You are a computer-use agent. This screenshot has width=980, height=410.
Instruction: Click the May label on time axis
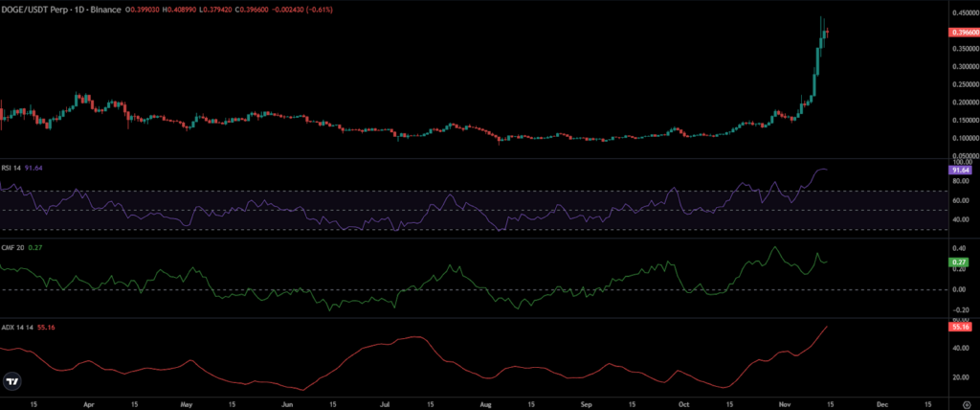point(189,404)
